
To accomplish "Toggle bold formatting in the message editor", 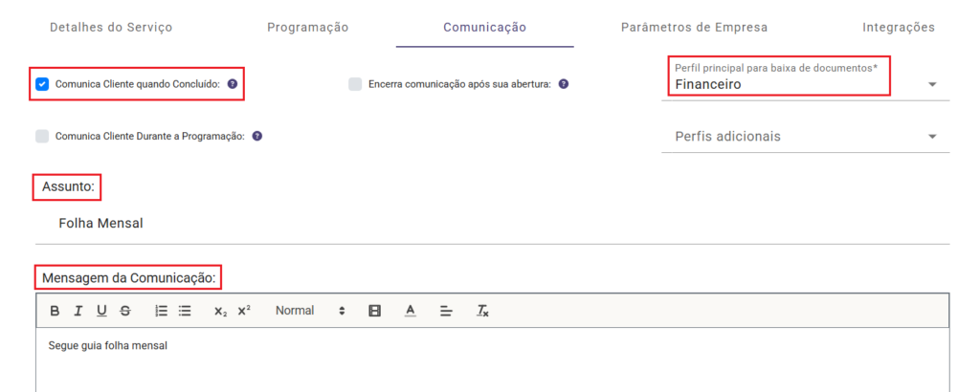I will [55, 311].
